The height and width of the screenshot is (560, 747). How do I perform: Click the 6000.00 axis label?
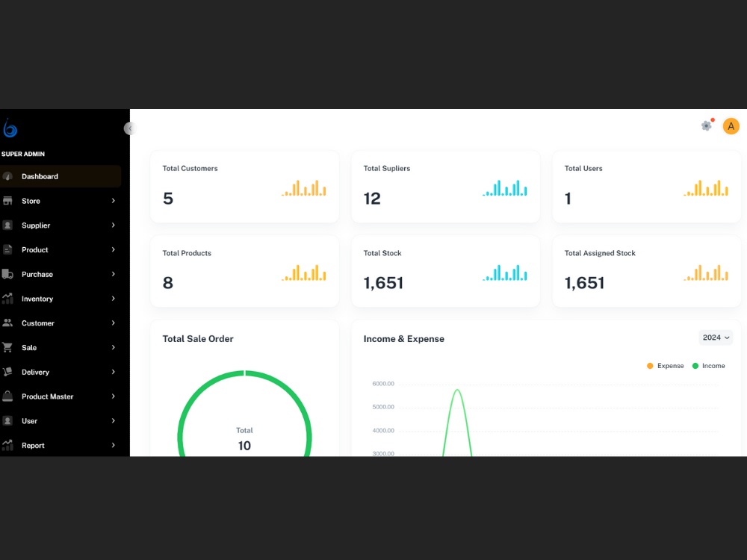(383, 383)
